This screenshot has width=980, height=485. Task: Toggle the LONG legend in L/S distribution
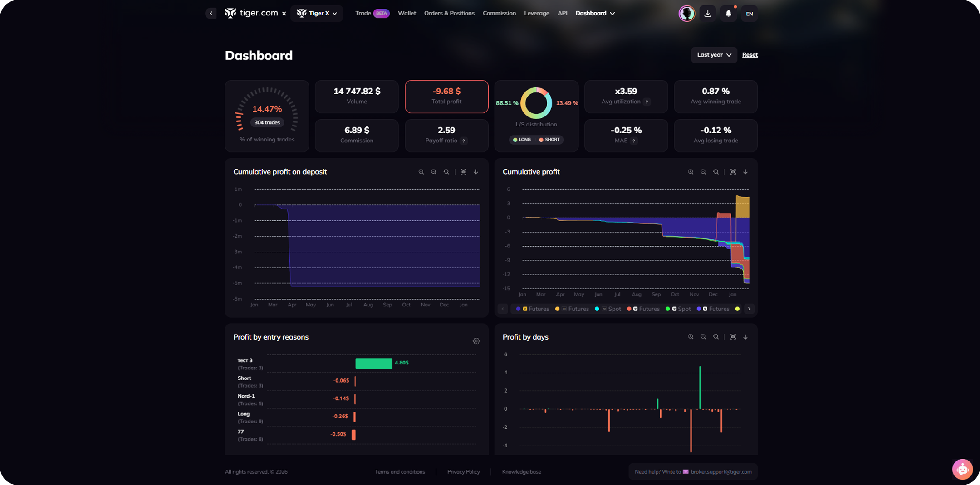[x=522, y=140]
